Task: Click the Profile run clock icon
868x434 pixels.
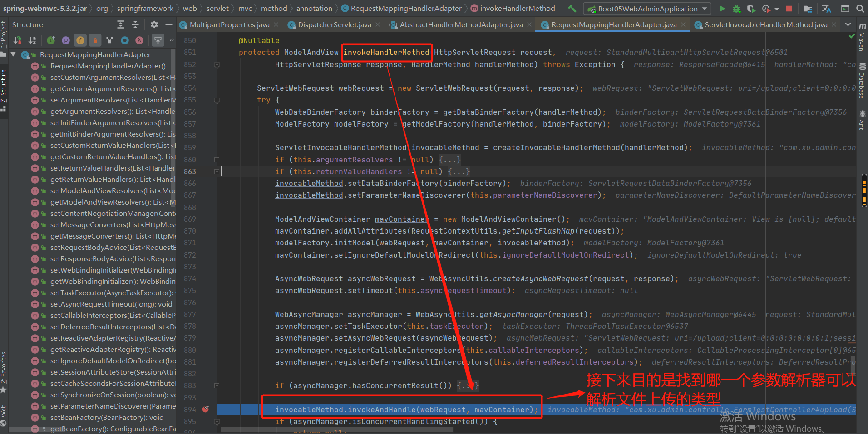Action: point(766,8)
